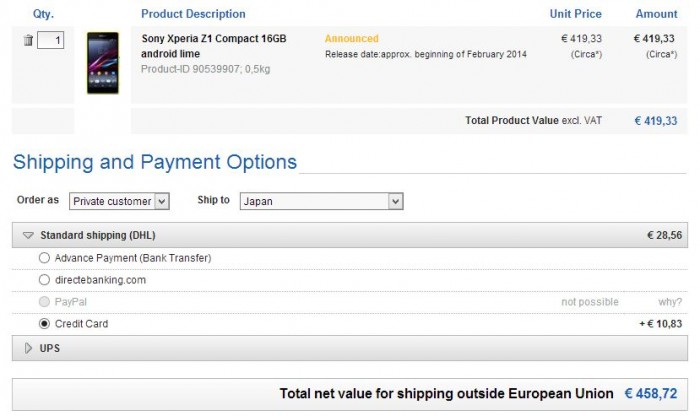Select directebanking.com payment option
The width and height of the screenshot is (700, 416).
click(x=44, y=280)
